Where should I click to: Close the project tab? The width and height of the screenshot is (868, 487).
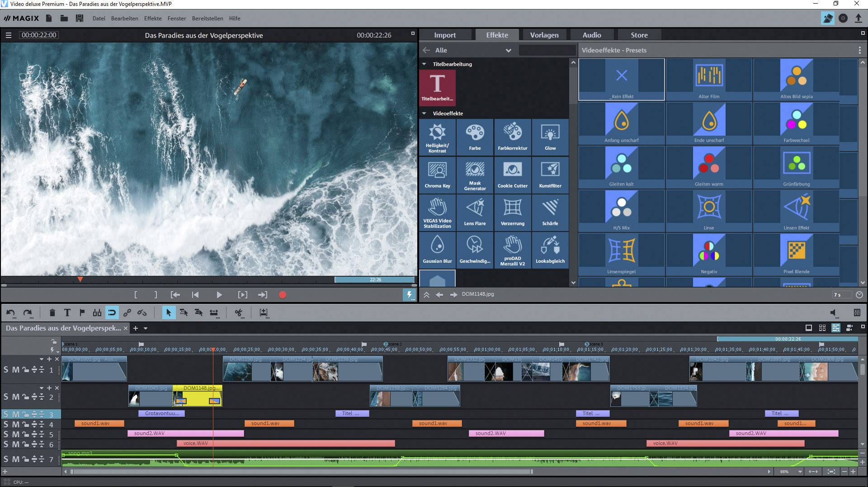point(126,328)
